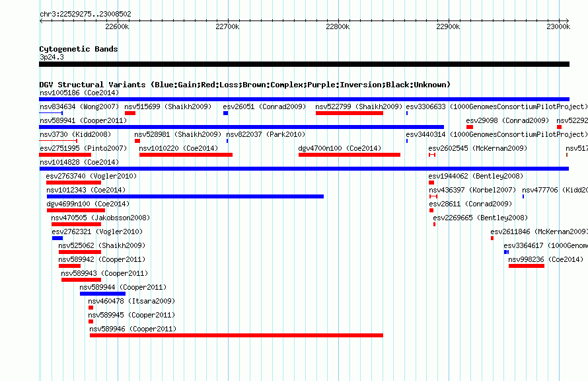Click nsv589942 (Cooper2011) label

[102, 259]
